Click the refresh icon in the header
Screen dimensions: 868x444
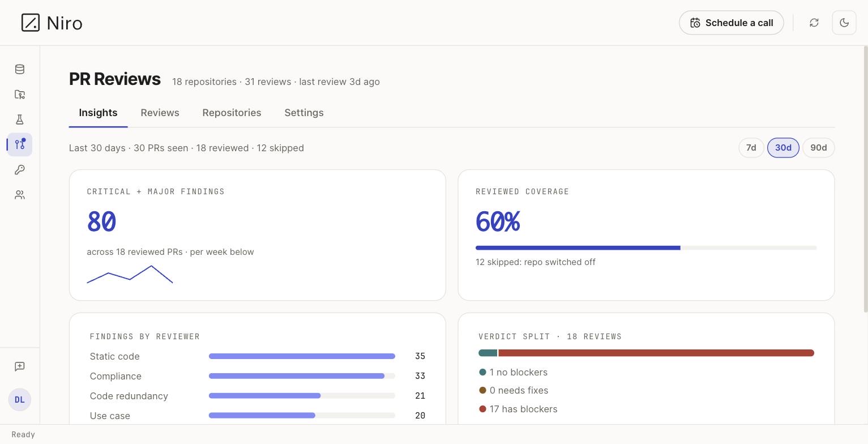click(x=814, y=23)
